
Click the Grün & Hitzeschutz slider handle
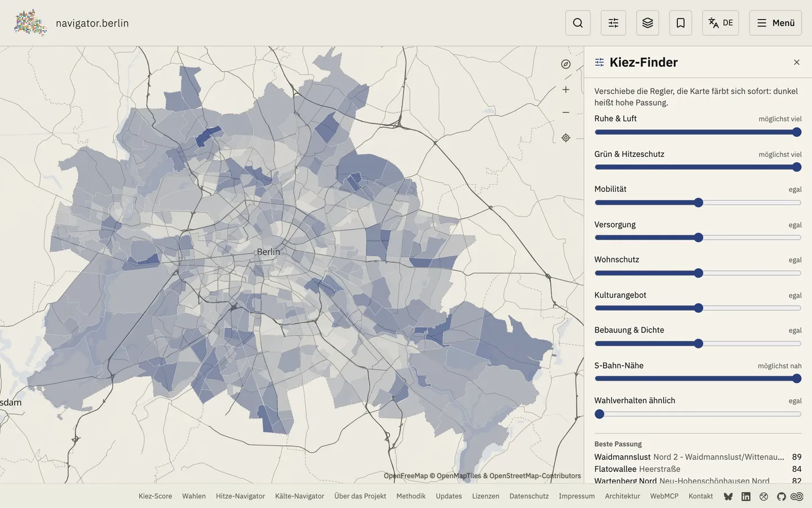[797, 167]
